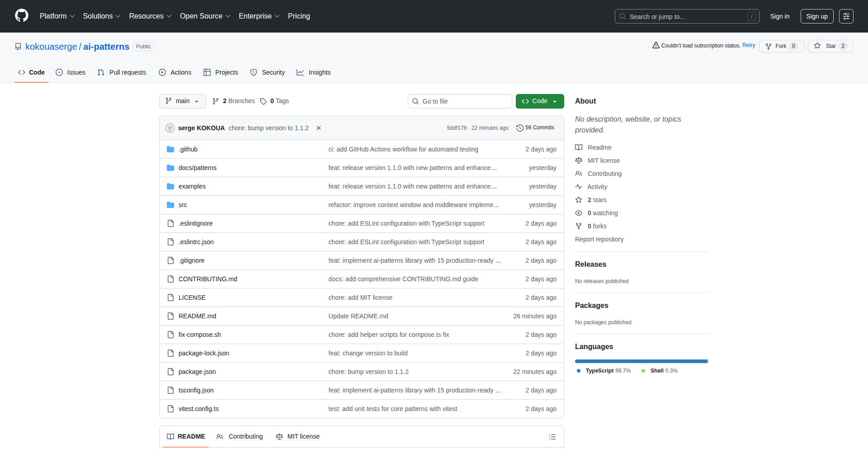Viewport: 868px width, 449px height.
Task: Click the tag icon beside 0 Tags
Action: coord(263,101)
